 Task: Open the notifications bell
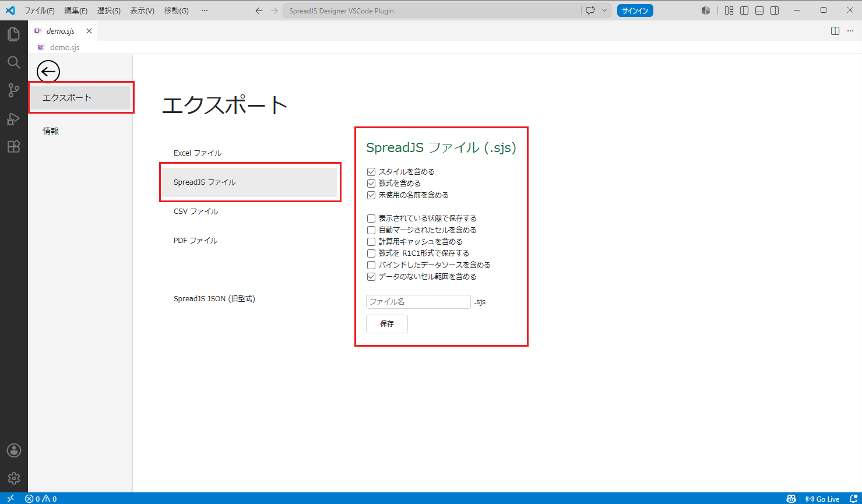(x=853, y=499)
